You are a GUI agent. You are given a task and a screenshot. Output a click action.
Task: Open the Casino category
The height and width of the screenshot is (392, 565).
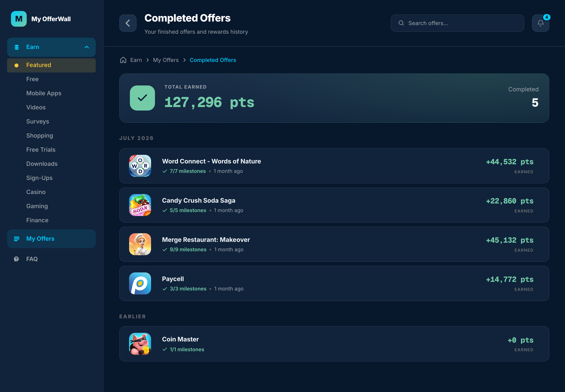[x=36, y=192]
